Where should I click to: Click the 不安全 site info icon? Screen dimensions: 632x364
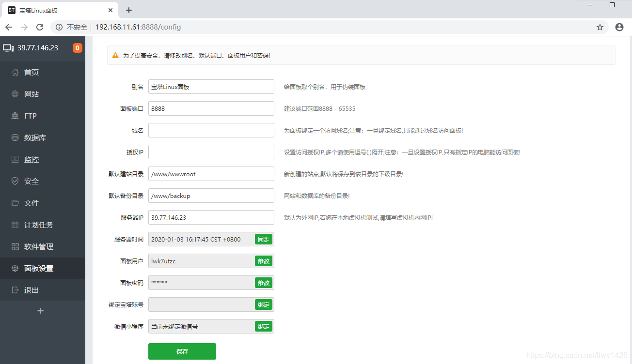point(60,27)
